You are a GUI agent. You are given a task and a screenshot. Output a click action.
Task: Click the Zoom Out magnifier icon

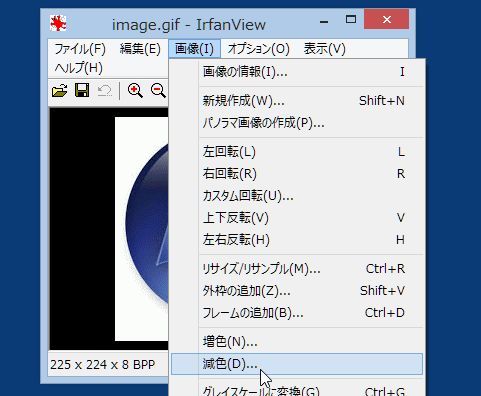point(158,90)
